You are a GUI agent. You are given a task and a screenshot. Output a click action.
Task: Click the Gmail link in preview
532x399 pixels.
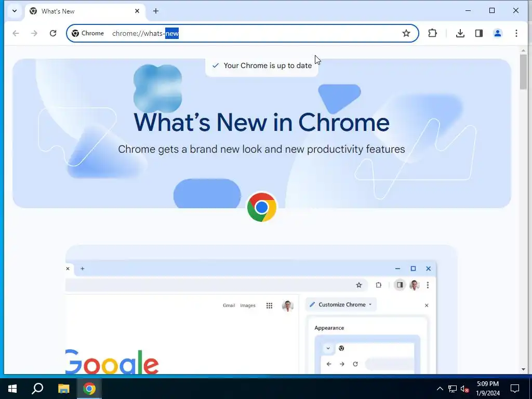point(229,305)
